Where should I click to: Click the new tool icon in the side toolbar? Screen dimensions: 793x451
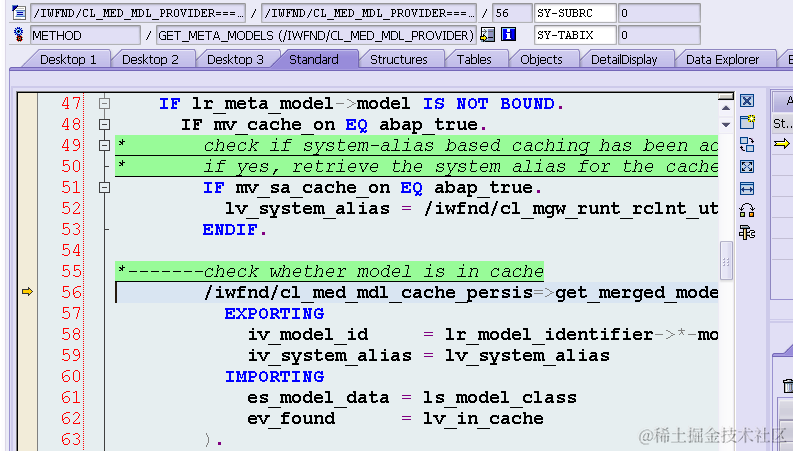(x=747, y=122)
